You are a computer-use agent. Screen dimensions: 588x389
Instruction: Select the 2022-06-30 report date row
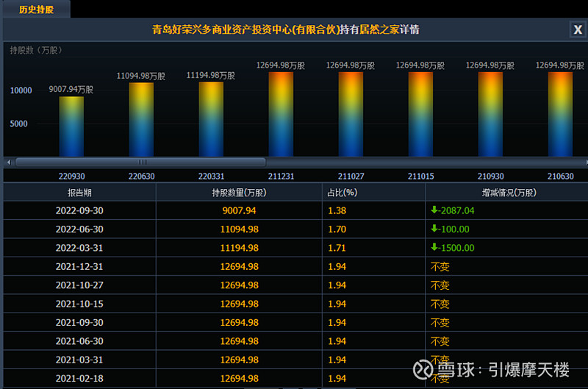click(295, 229)
